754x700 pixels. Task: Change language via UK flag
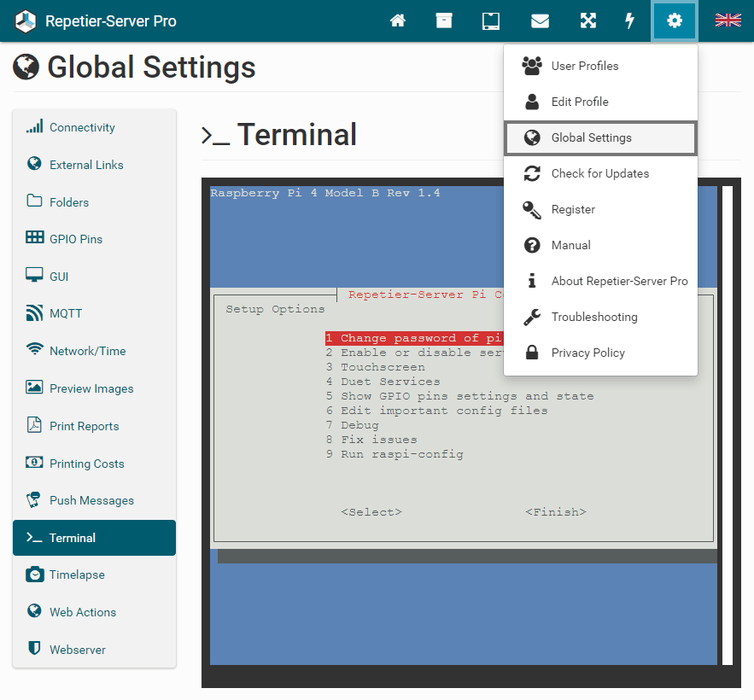click(x=728, y=20)
